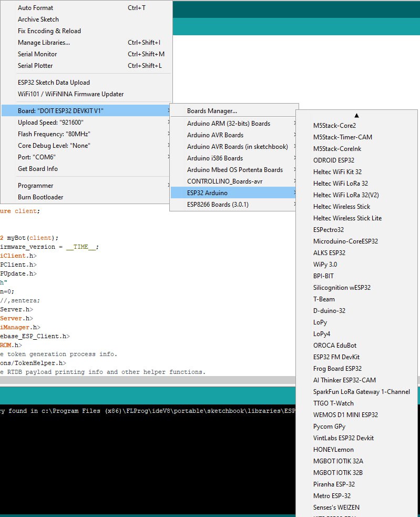Select Heltec WiFi LoRa 32(V2) board

357,195
